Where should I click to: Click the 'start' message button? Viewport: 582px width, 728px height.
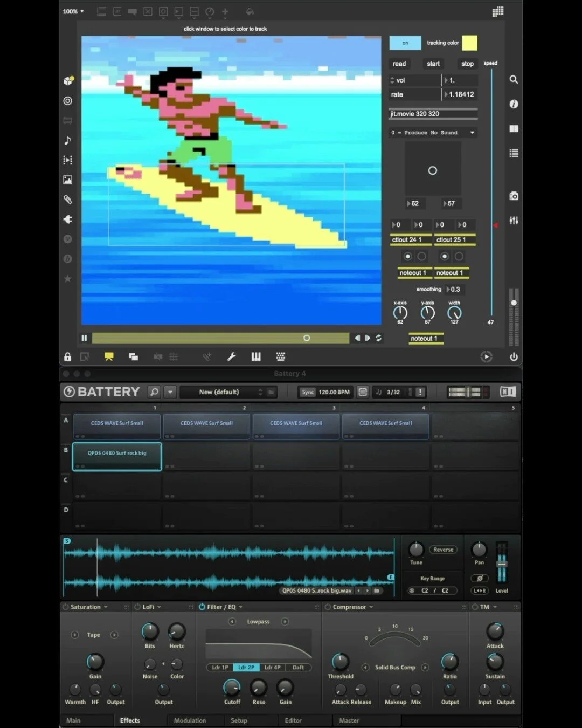pyautogui.click(x=433, y=64)
